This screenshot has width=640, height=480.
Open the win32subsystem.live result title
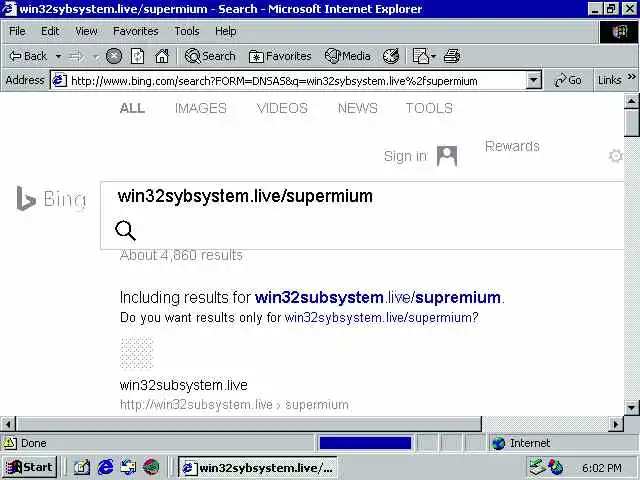click(184, 385)
